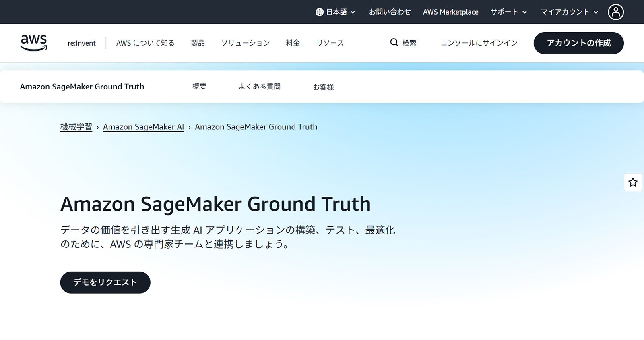Select the よくある質問 tab
The height and width of the screenshot is (340, 644).
point(260,86)
